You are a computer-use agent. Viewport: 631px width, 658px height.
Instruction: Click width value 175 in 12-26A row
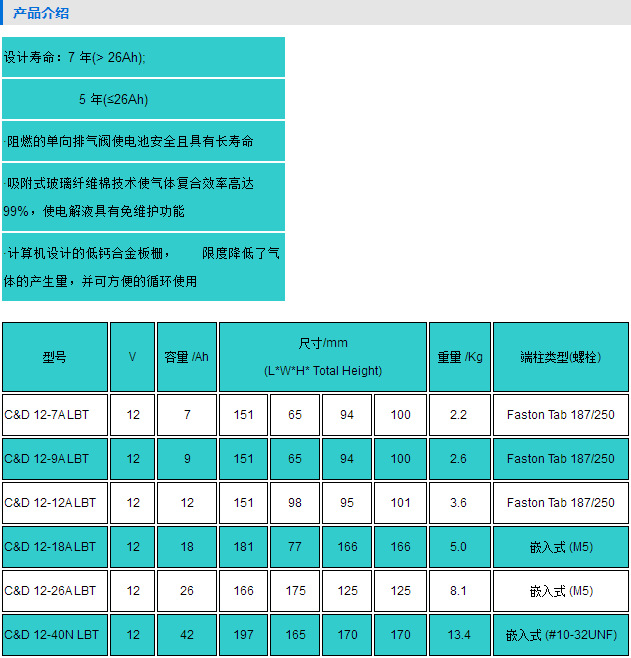point(295,591)
